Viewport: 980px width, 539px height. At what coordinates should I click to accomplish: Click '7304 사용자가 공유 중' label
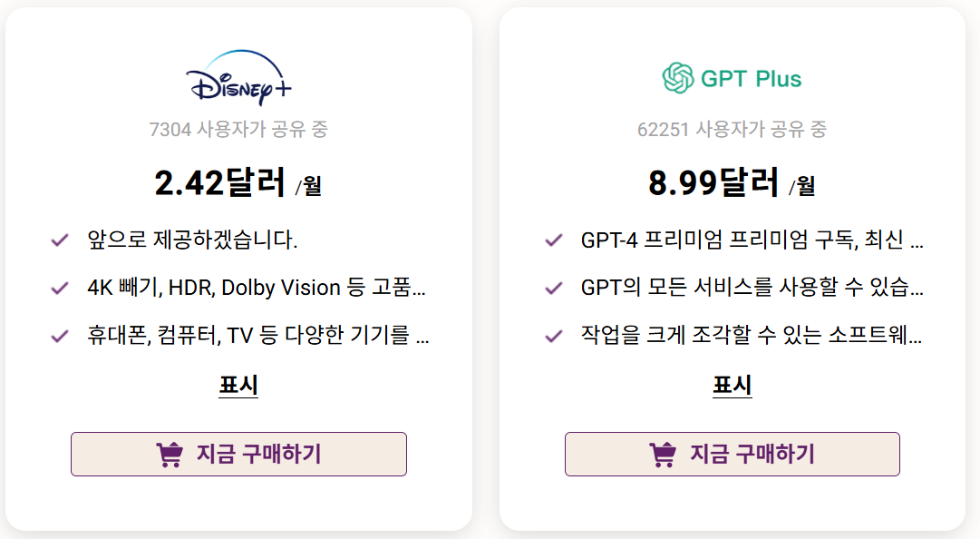238,129
